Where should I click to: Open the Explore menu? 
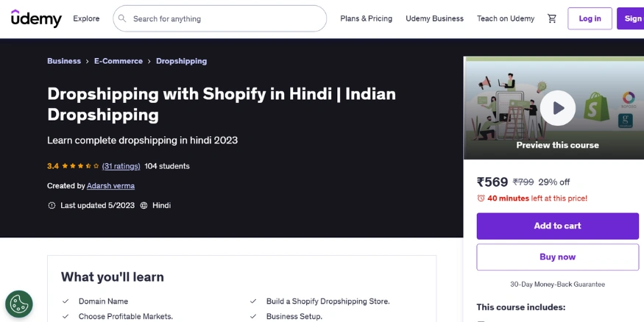point(86,18)
